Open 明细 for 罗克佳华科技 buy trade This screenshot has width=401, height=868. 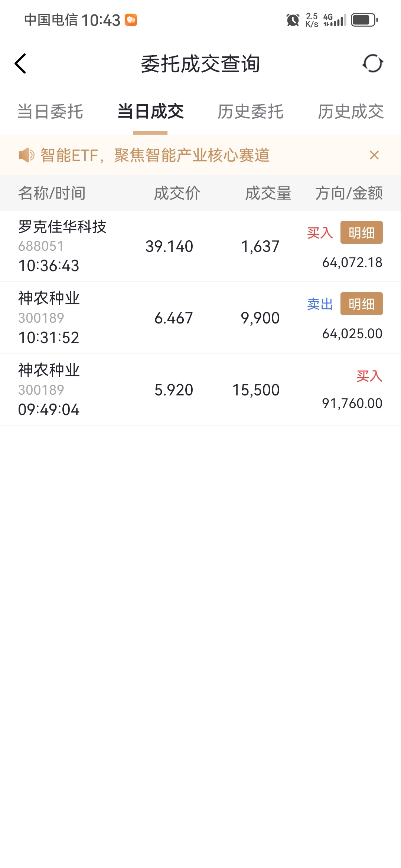pos(362,233)
